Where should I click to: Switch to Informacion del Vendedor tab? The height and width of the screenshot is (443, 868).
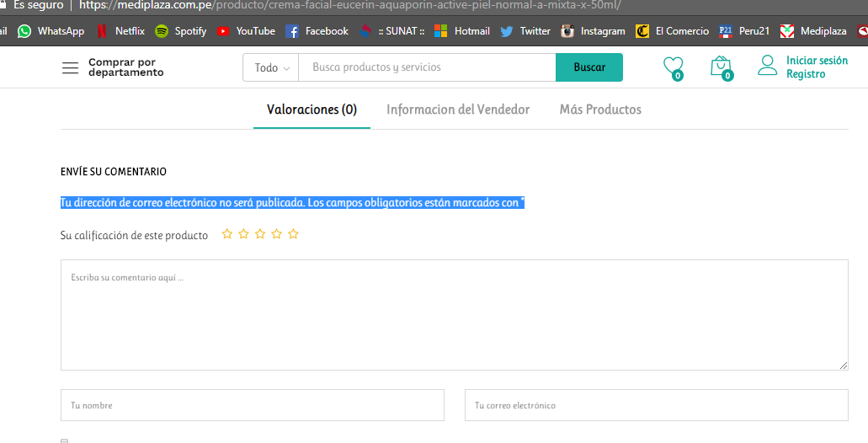pos(458,109)
